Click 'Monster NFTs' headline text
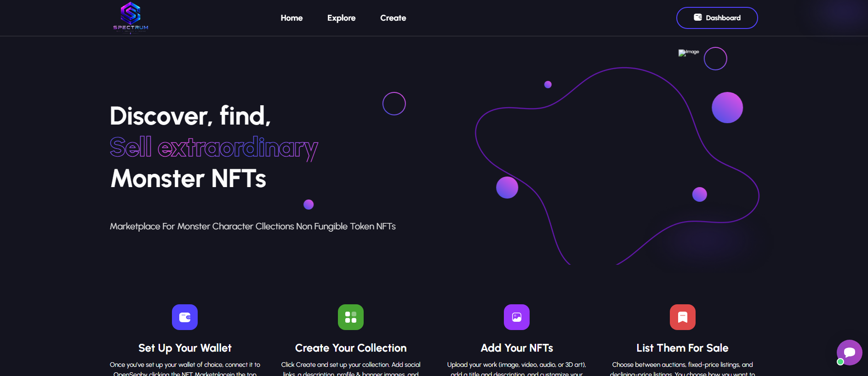This screenshot has height=376, width=868. click(x=188, y=178)
